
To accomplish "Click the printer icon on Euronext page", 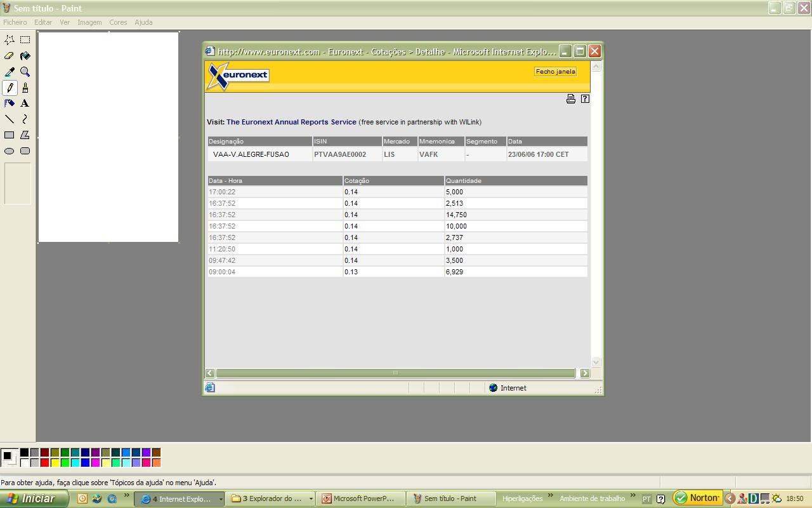I will point(570,98).
